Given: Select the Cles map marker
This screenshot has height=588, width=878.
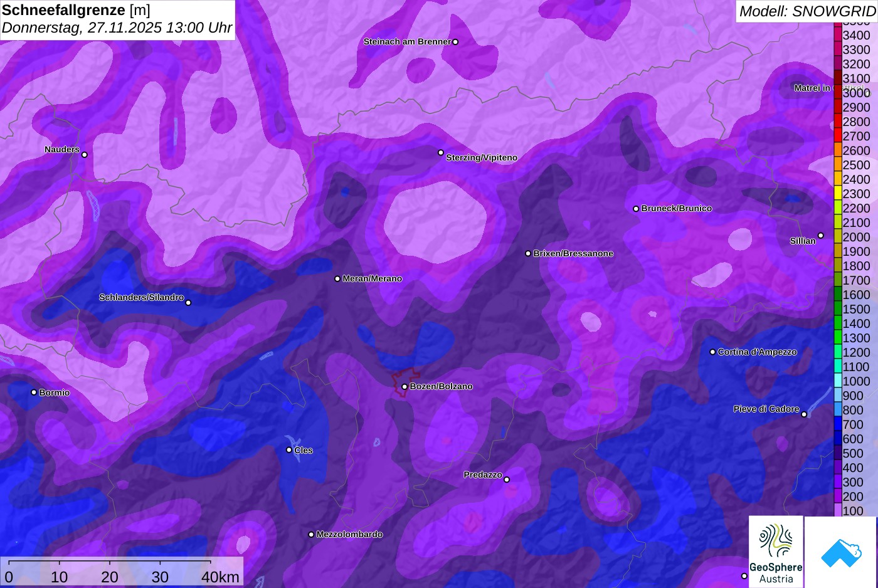Looking at the screenshot, I should tap(289, 449).
